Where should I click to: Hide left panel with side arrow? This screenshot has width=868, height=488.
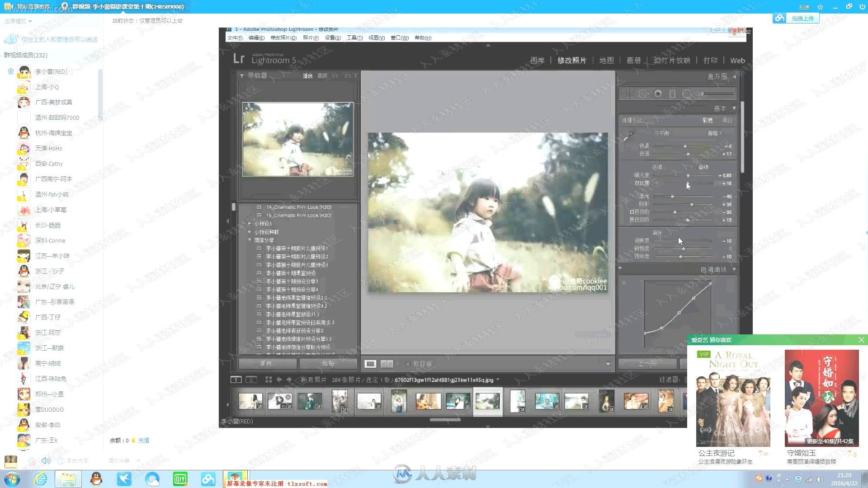227,221
